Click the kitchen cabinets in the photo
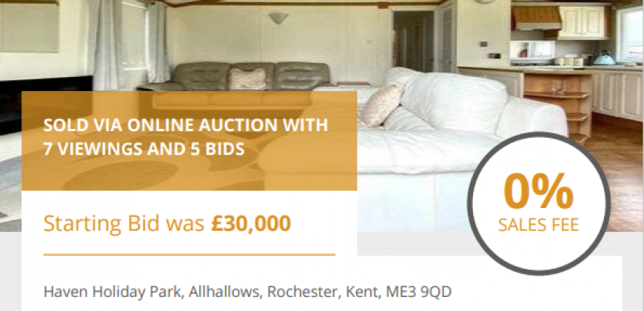This screenshot has height=311, width=644. click(x=583, y=21)
